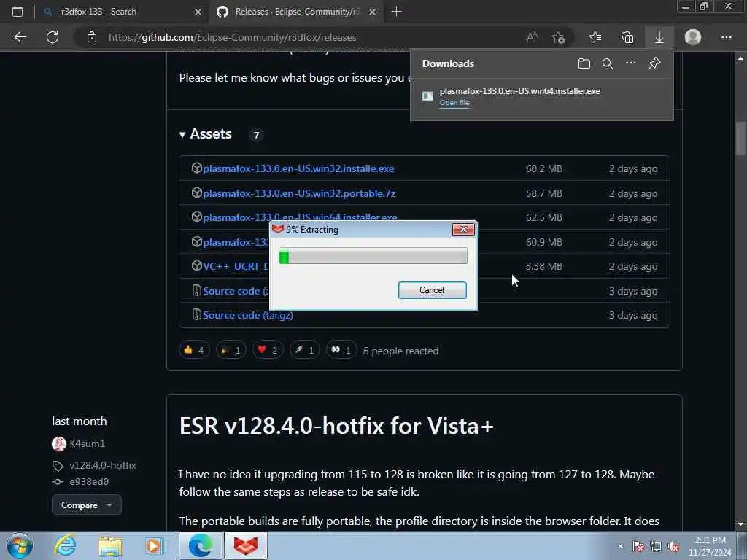Reload the page with the refresh icon
Screen dimensions: 747x560
(x=53, y=37)
